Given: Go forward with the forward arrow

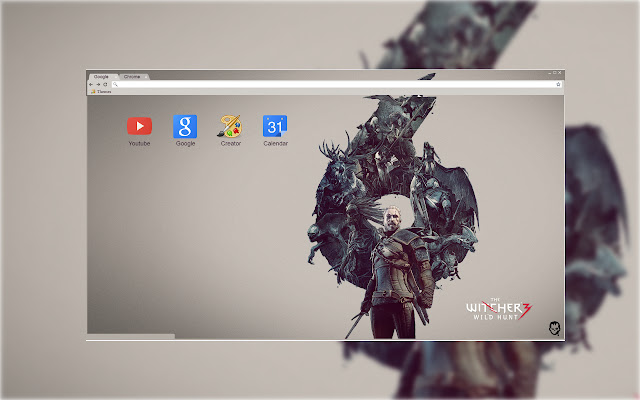Looking at the screenshot, I should tap(98, 84).
